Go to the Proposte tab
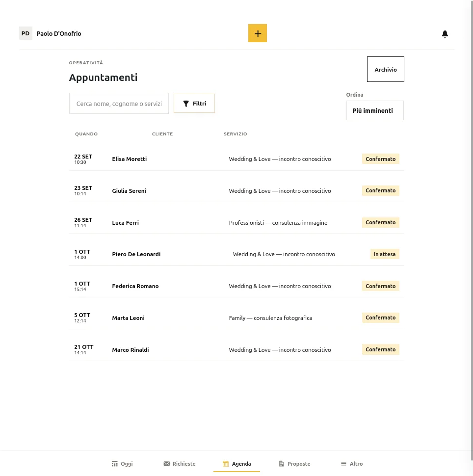473x476 pixels. coord(294,464)
